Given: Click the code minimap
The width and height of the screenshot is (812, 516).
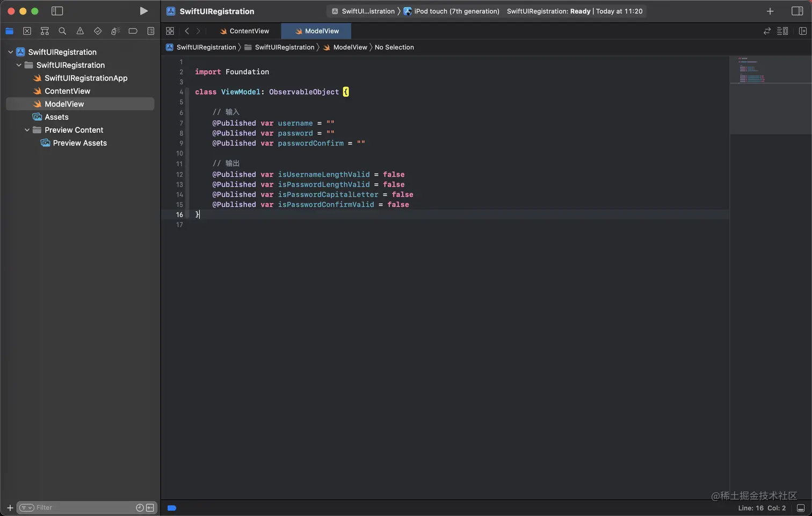Looking at the screenshot, I should (x=771, y=95).
